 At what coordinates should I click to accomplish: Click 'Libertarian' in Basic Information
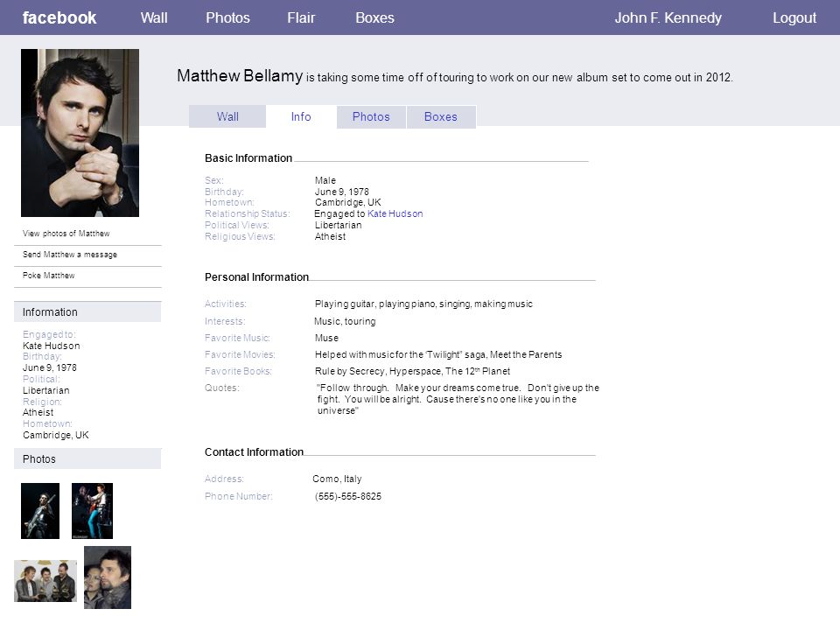coord(338,225)
